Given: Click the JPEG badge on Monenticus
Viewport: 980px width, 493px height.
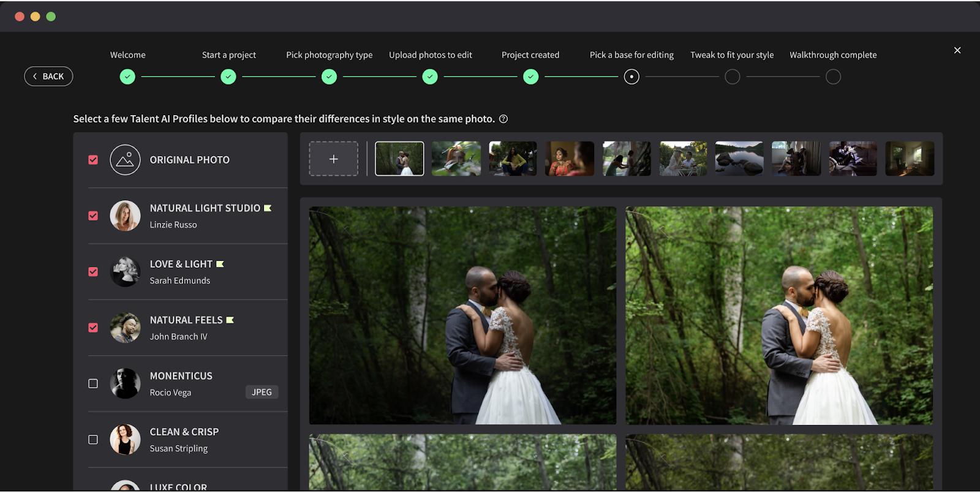Looking at the screenshot, I should click(262, 392).
